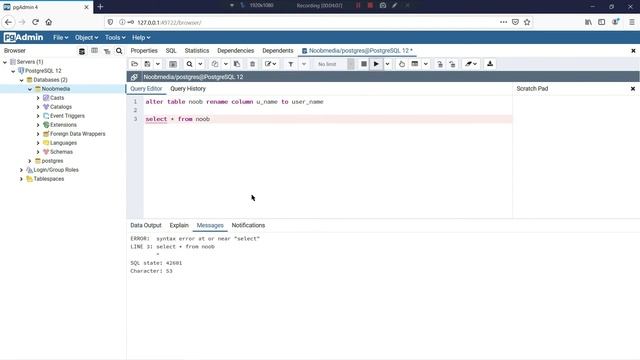Open the Notifications tab
The height and width of the screenshot is (360, 640).
(x=248, y=225)
